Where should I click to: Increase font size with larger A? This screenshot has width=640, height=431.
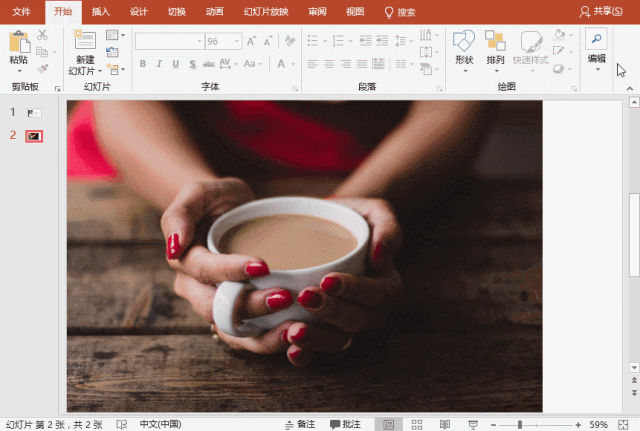pyautogui.click(x=251, y=41)
